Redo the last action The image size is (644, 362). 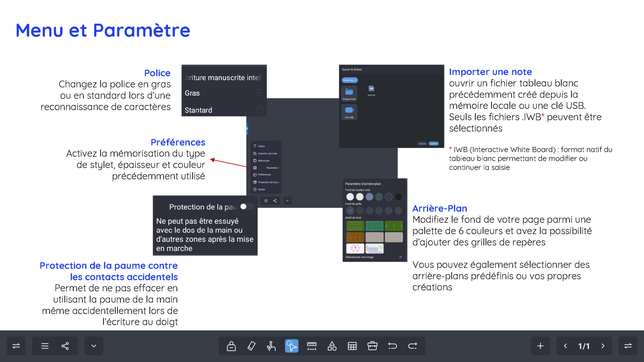point(413,346)
